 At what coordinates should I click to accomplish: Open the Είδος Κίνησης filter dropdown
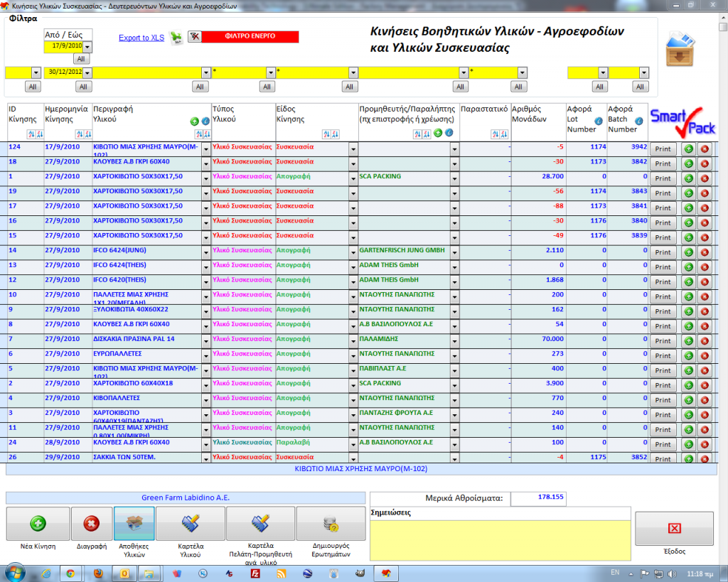tap(353, 73)
